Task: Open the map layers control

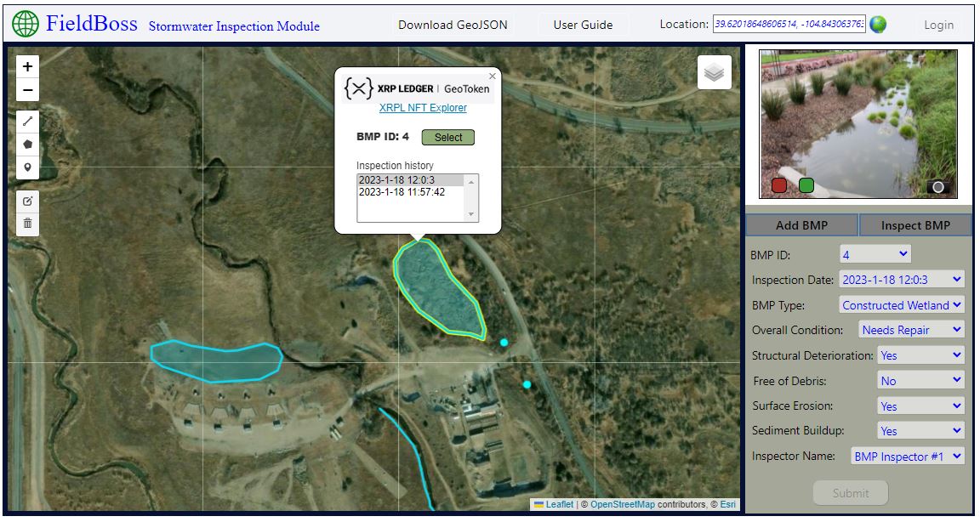Action: [713, 71]
